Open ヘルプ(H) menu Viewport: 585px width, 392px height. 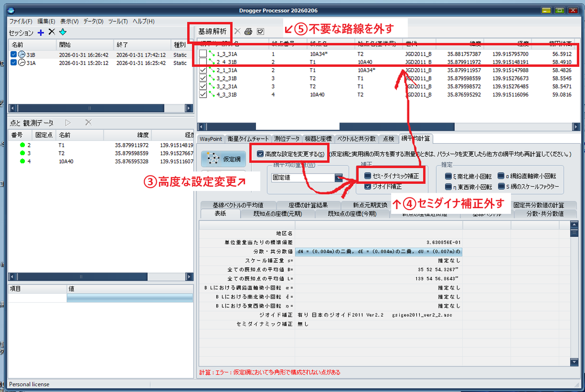(x=144, y=21)
